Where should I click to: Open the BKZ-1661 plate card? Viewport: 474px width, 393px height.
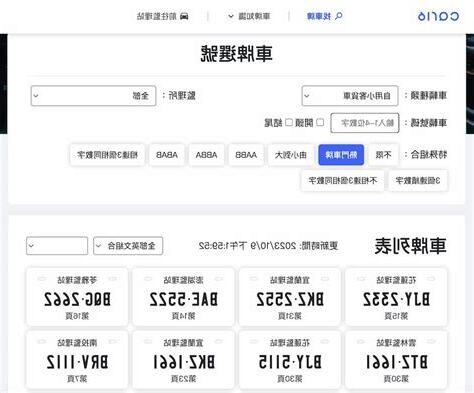point(183,359)
